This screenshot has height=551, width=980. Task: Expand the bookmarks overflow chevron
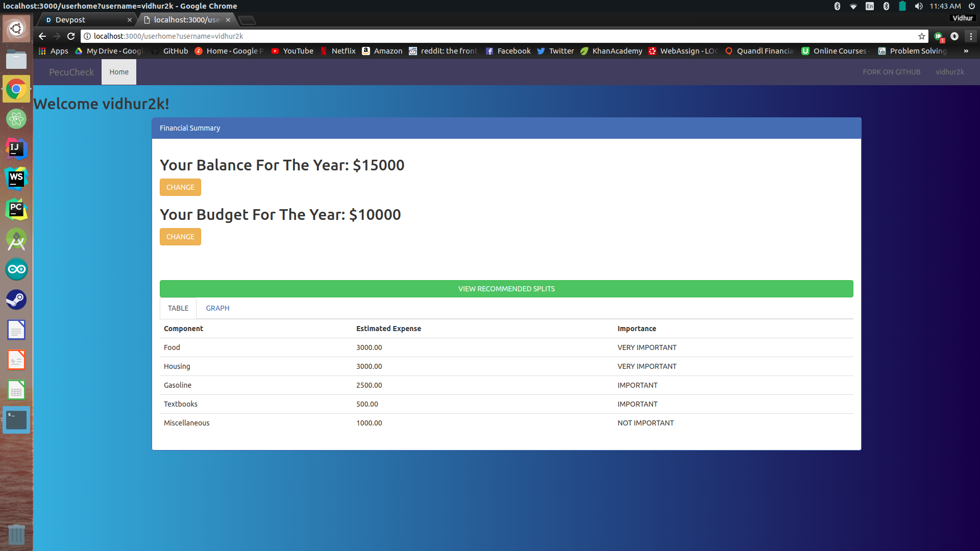[x=966, y=51]
